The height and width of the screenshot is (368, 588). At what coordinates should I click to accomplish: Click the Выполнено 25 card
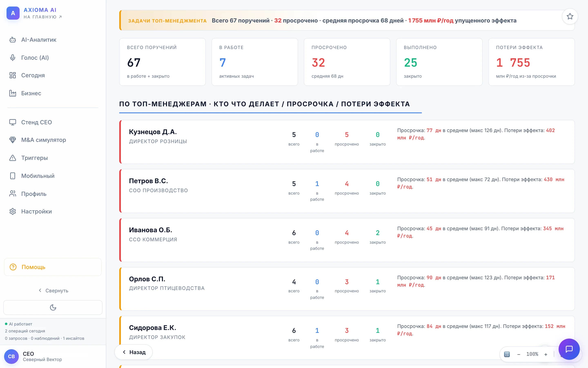coord(439,62)
